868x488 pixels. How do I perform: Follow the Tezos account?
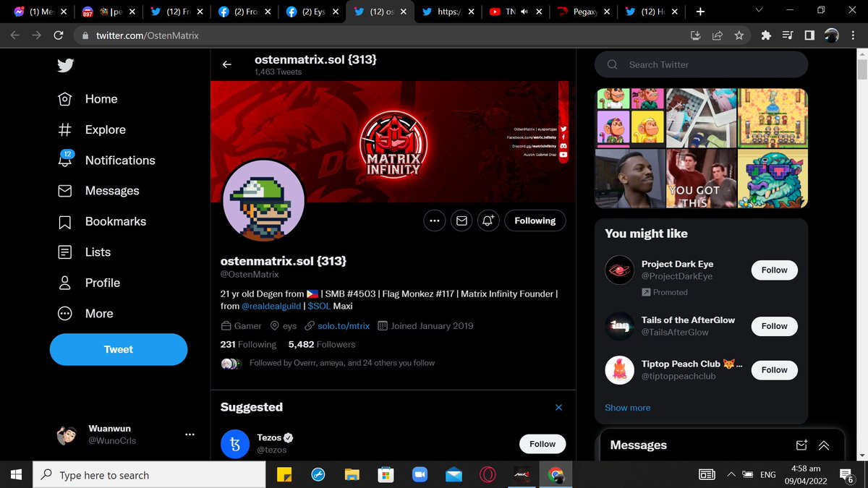[542, 444]
